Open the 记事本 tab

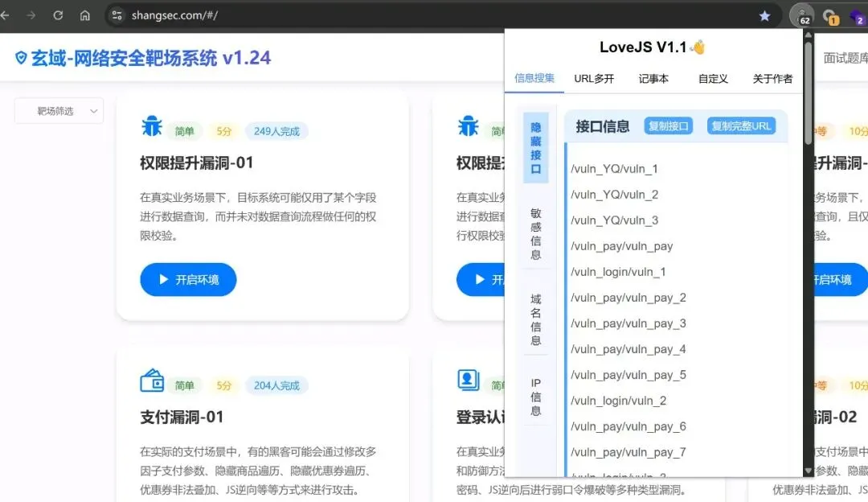pyautogui.click(x=653, y=79)
